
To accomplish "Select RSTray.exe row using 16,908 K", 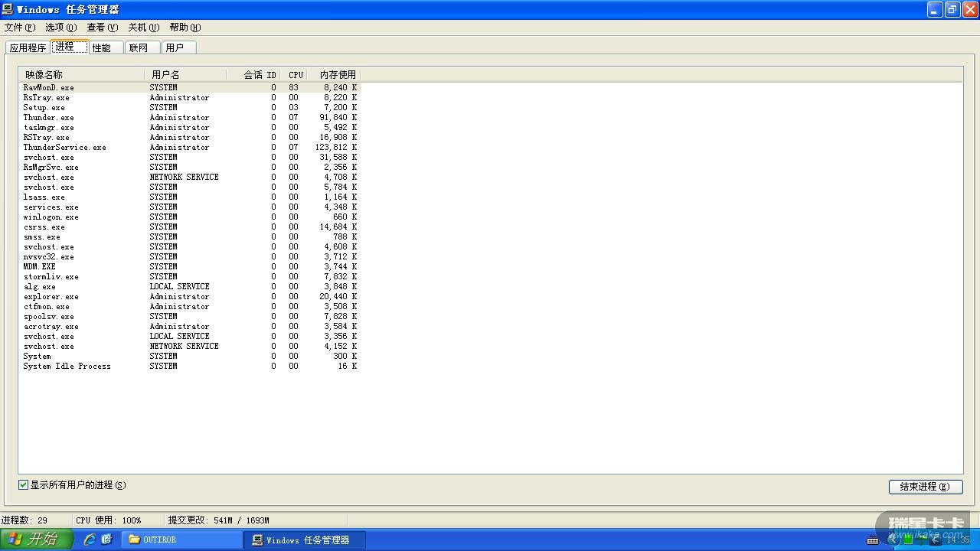I will pyautogui.click(x=190, y=138).
